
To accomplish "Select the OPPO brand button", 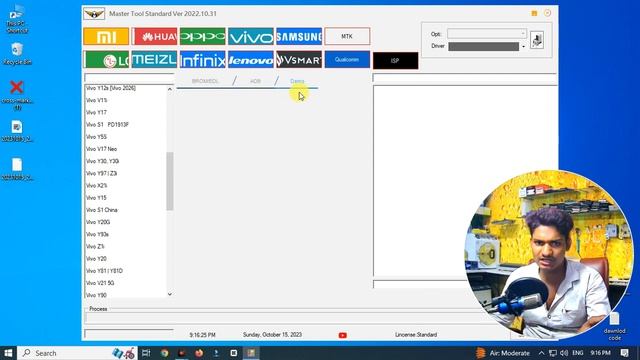I will (x=202, y=37).
